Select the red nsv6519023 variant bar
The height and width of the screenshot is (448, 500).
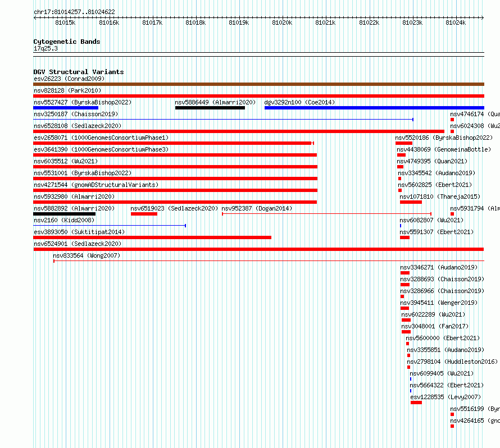coord(144,214)
